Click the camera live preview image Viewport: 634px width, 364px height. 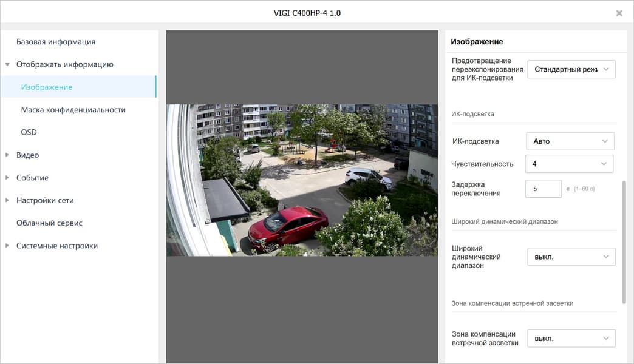(302, 180)
